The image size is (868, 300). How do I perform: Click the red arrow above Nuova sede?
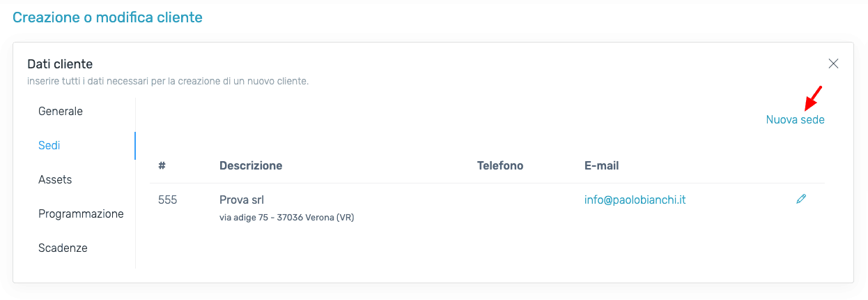click(814, 98)
